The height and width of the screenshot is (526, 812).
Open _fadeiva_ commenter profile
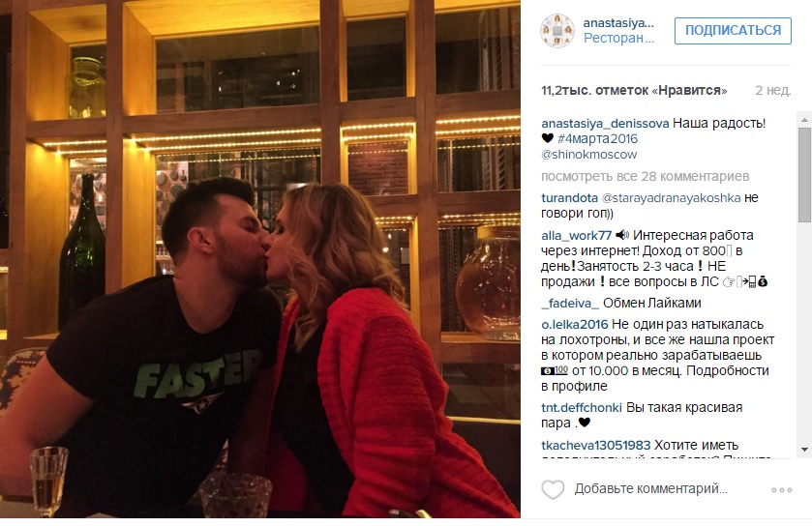(570, 303)
